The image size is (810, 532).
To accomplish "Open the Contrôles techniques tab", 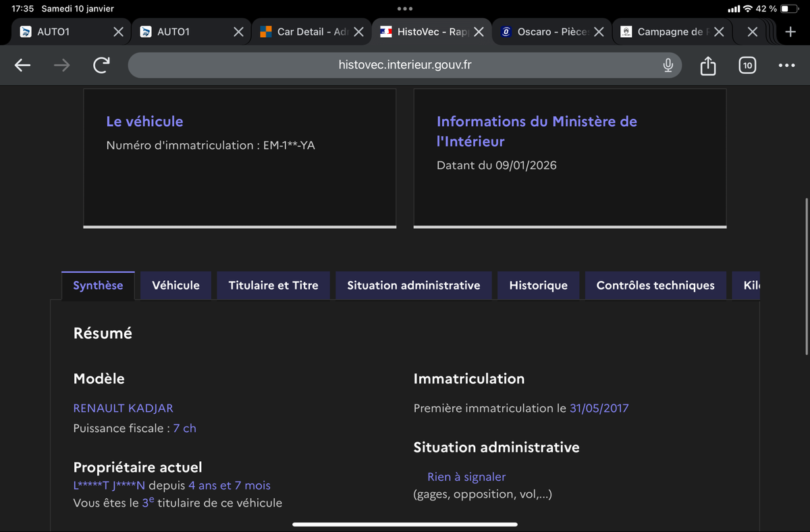I will point(655,286).
